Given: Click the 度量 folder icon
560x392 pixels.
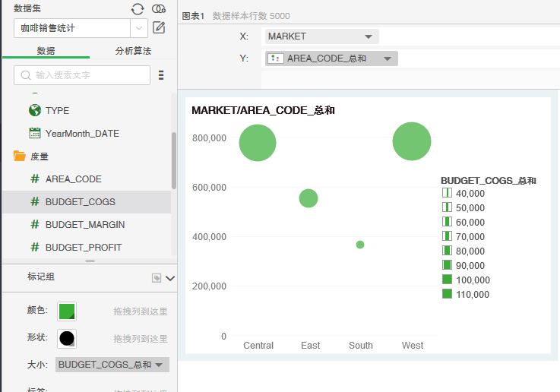Looking at the screenshot, I should (20, 156).
